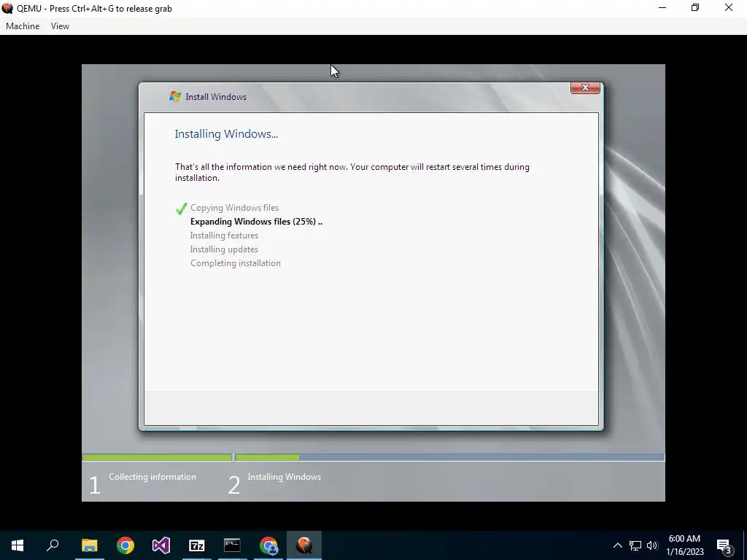
Task: Open the notification center with 3 alerts
Action: [x=724, y=545]
